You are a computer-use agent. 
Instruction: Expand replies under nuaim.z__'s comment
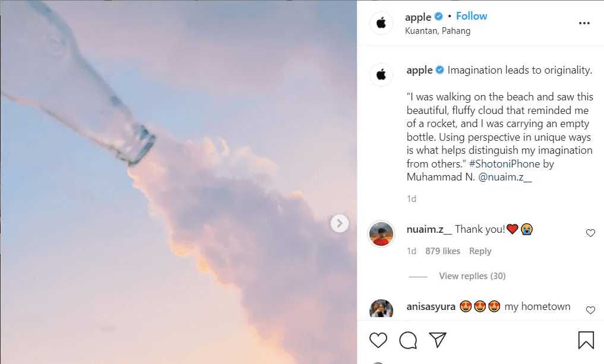(472, 276)
